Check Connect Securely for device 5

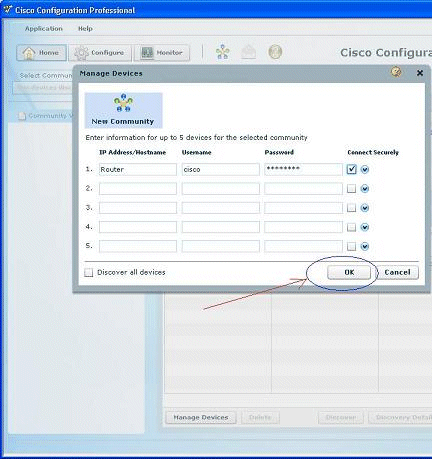click(x=351, y=247)
